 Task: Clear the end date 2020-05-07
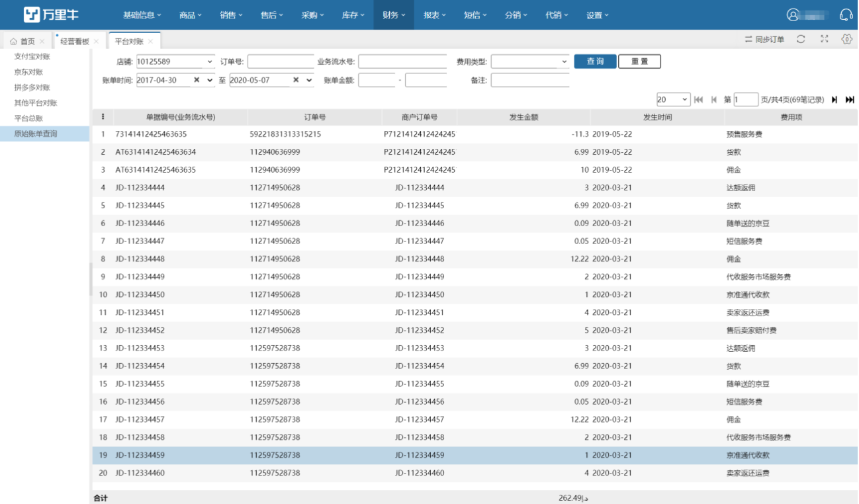pyautogui.click(x=295, y=80)
